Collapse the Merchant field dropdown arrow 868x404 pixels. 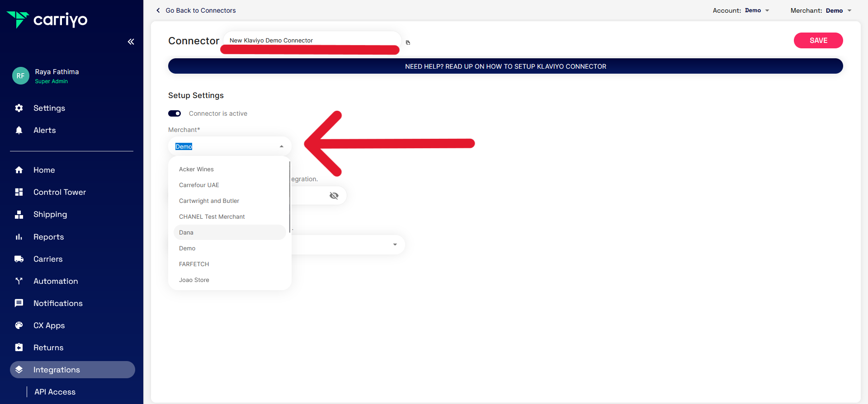[x=282, y=146]
